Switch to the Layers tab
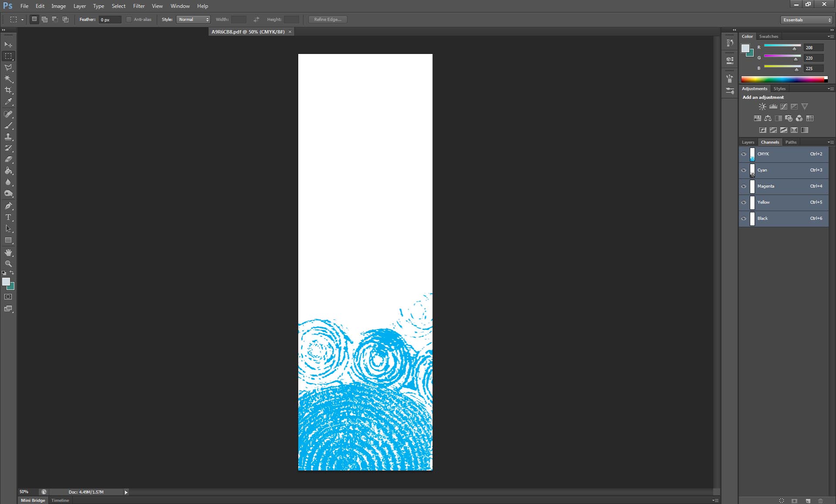The width and height of the screenshot is (836, 504). click(x=748, y=142)
